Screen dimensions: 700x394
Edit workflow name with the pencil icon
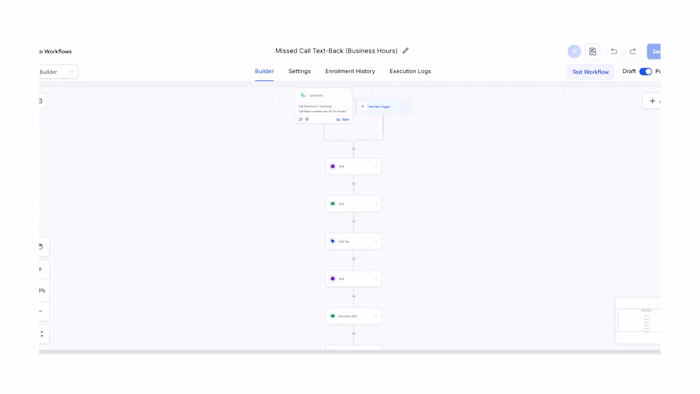(x=405, y=51)
